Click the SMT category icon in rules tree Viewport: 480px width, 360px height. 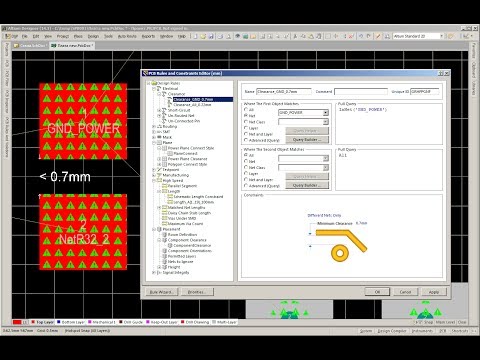[x=159, y=132]
